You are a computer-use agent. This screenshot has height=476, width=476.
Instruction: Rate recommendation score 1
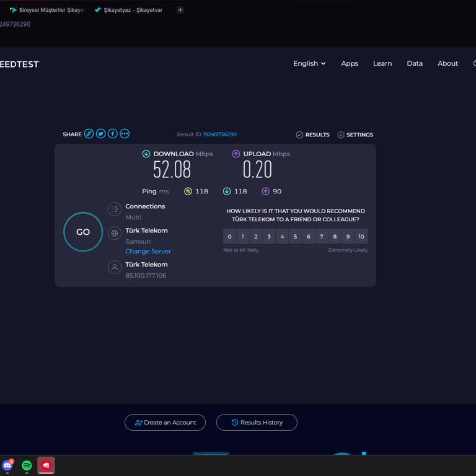pyautogui.click(x=242, y=237)
